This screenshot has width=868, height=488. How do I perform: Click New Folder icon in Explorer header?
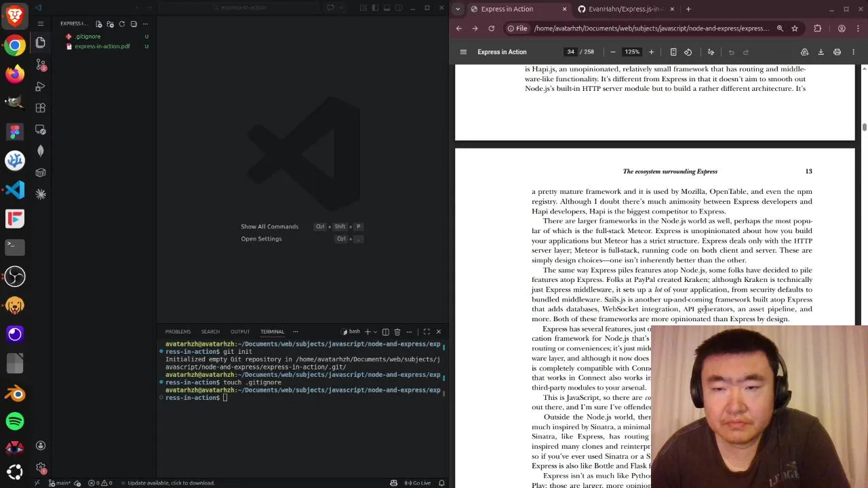[x=111, y=24]
